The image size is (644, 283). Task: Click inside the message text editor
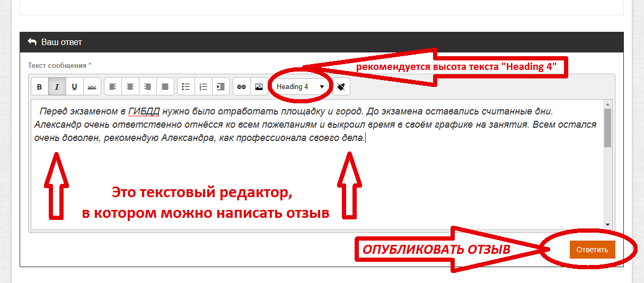(x=317, y=164)
